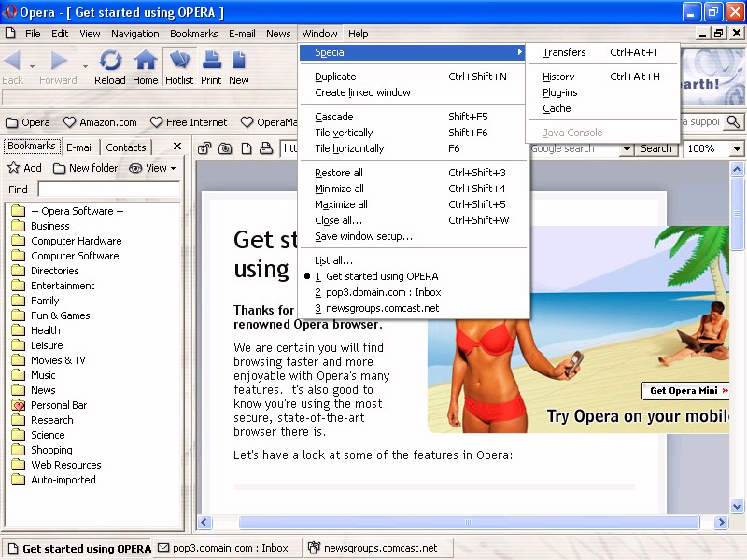
Task: Open the View dropdown in bookmarks panel
Action: 153,168
